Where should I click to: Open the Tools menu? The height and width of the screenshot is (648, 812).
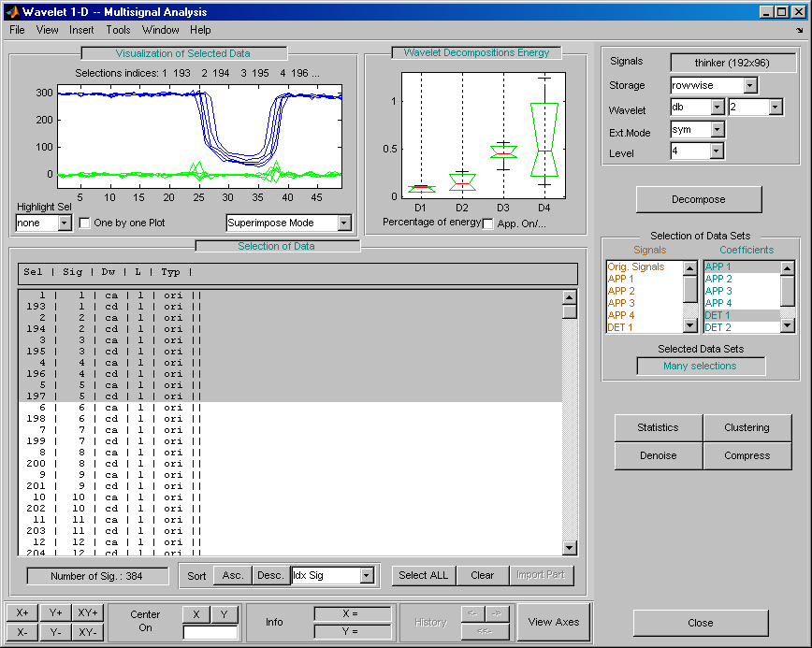coord(118,30)
